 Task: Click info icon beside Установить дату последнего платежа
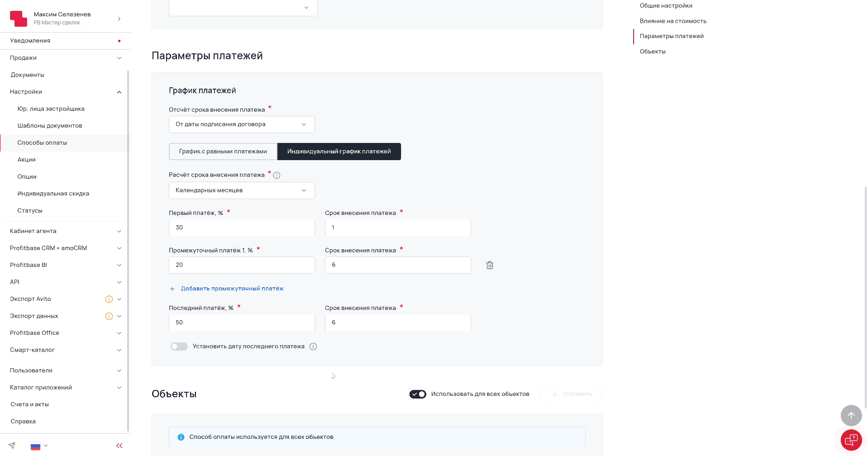(x=313, y=347)
